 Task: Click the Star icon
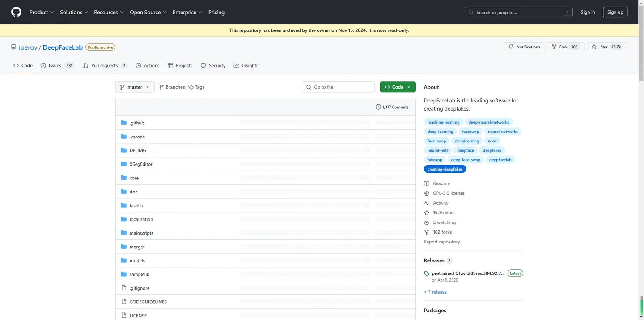pyautogui.click(x=594, y=47)
